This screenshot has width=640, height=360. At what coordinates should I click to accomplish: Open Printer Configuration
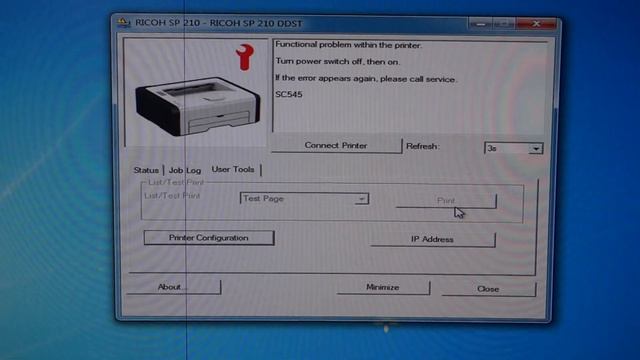click(x=209, y=238)
